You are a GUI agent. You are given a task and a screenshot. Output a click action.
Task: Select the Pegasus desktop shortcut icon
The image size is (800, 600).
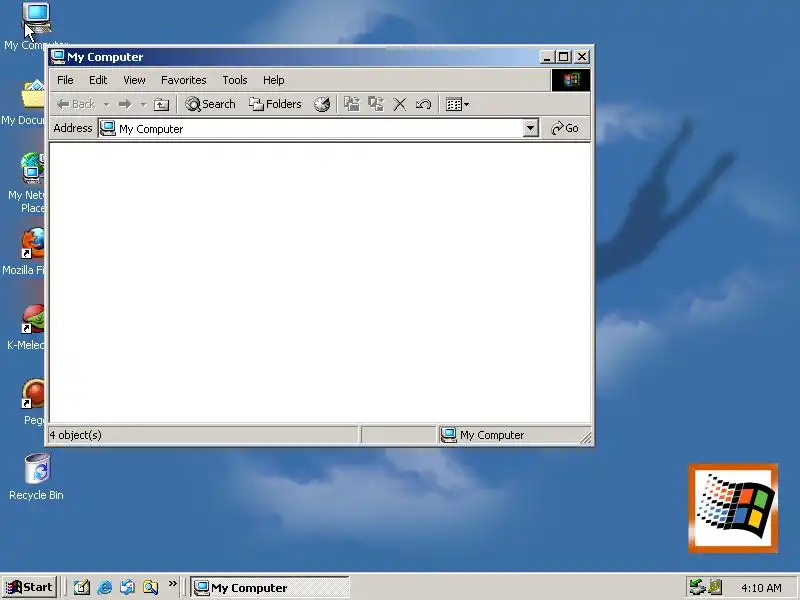click(33, 393)
